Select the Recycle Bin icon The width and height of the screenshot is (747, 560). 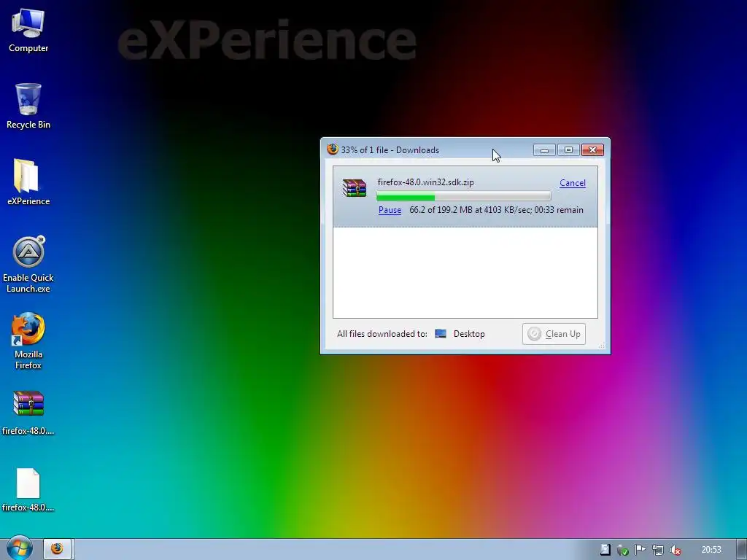[x=28, y=106]
